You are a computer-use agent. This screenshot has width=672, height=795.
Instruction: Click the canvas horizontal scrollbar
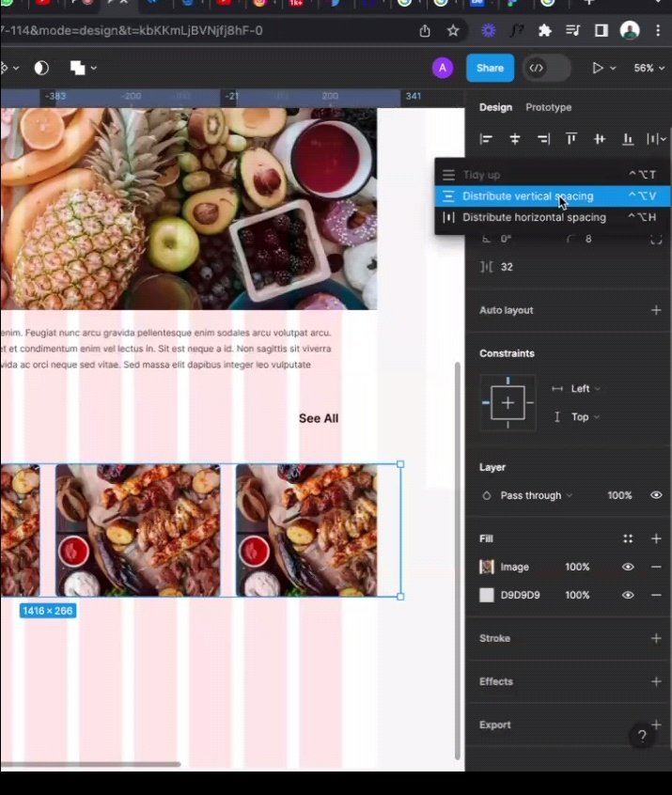(90, 764)
